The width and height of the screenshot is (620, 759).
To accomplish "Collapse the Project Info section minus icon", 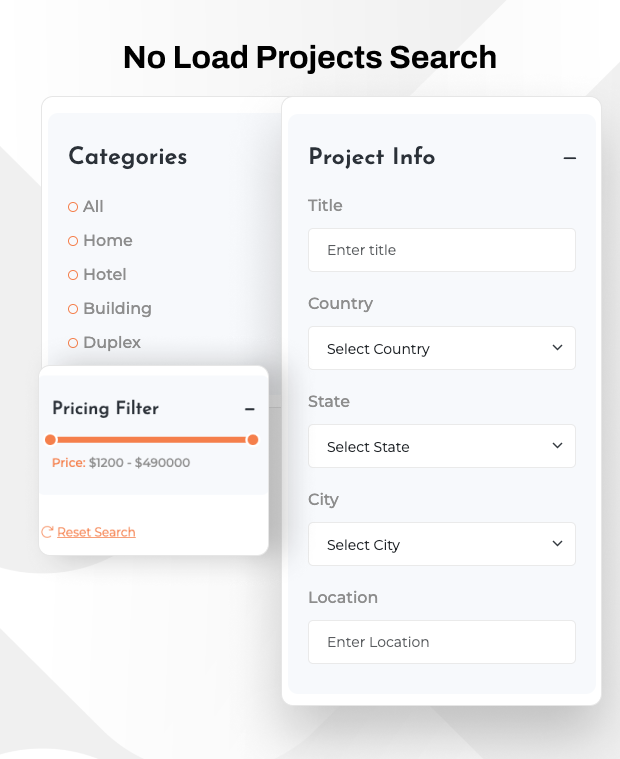I will pyautogui.click(x=570, y=158).
